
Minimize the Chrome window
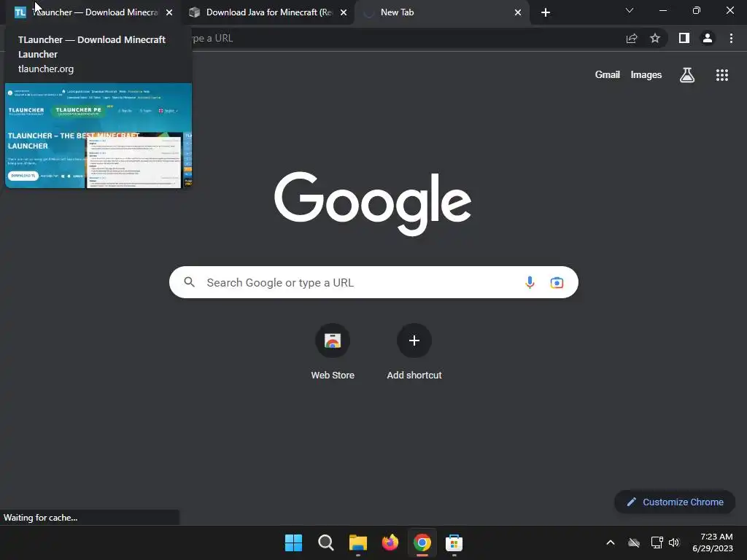pyautogui.click(x=662, y=10)
